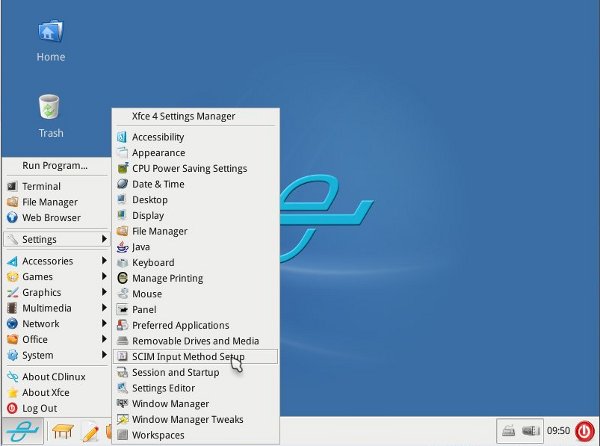Click the printer tray icon
Viewport: 600px width, 446px height.
508,431
